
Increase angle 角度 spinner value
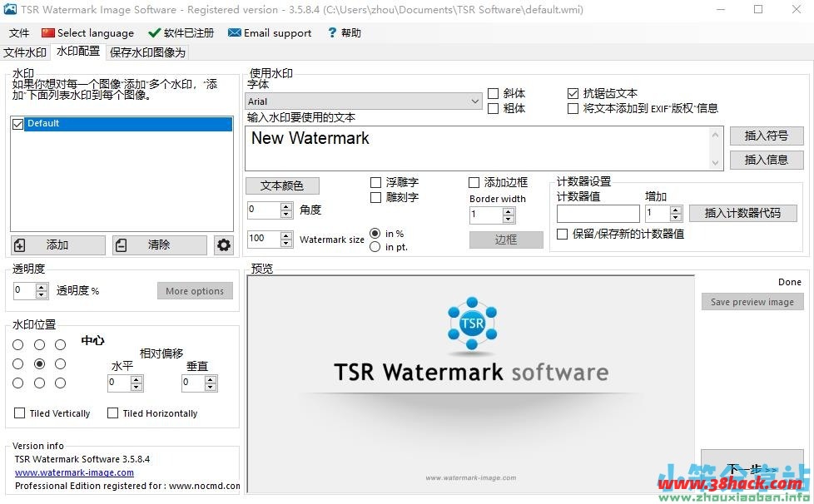[x=286, y=206]
